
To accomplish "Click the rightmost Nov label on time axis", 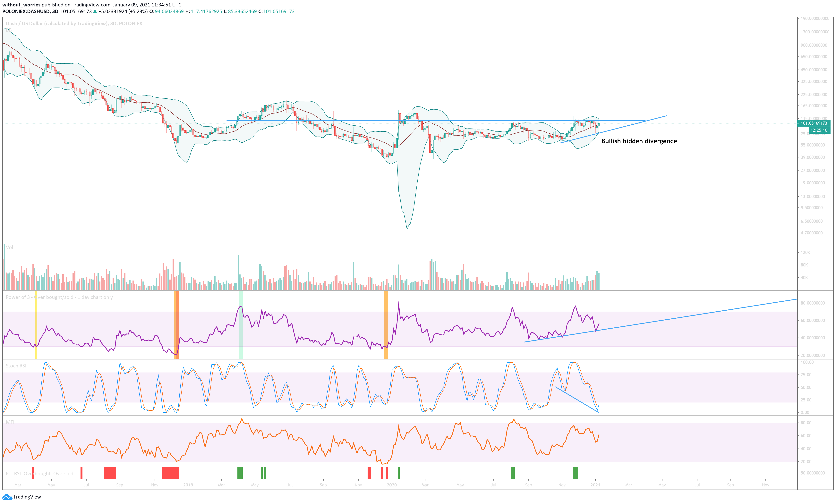I will tap(765, 485).
